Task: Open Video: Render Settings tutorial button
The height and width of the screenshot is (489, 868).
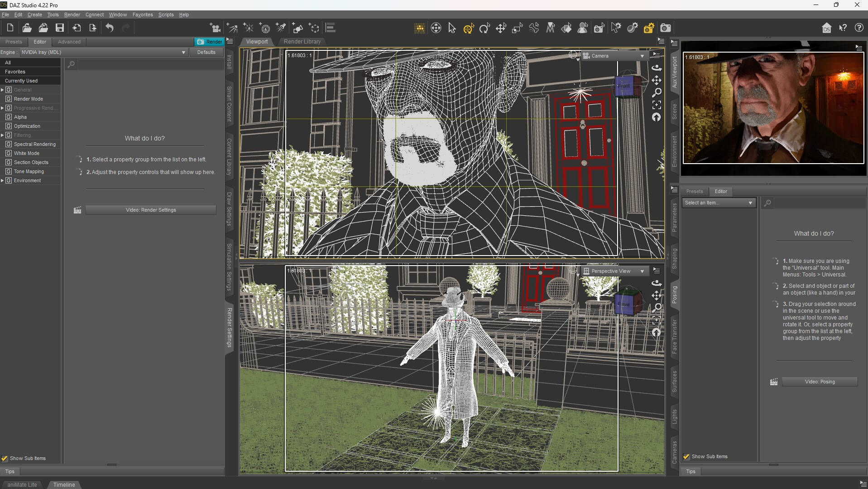Action: tap(151, 210)
